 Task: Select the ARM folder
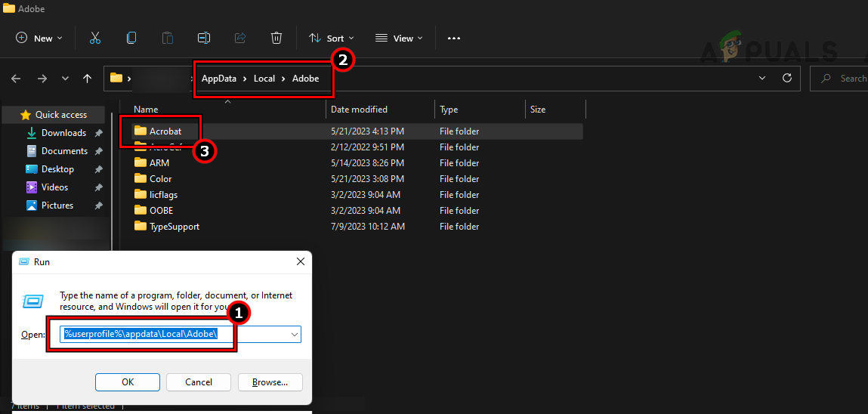pyautogui.click(x=159, y=163)
